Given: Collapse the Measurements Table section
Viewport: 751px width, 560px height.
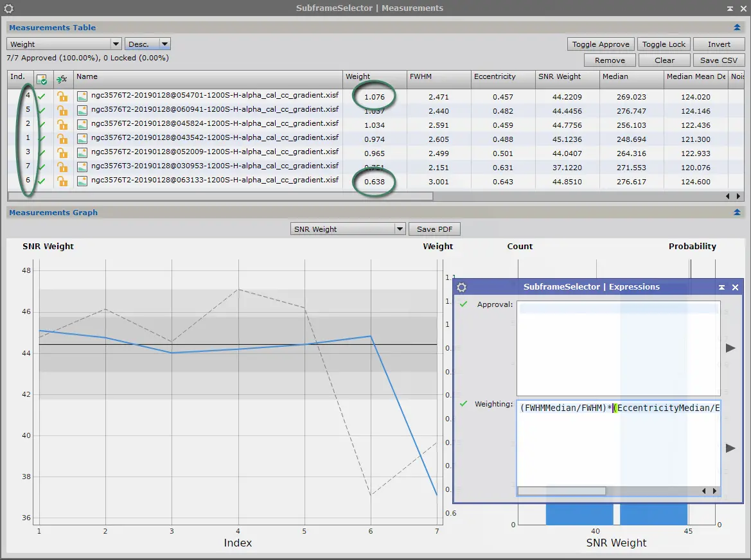Looking at the screenshot, I should click(737, 28).
